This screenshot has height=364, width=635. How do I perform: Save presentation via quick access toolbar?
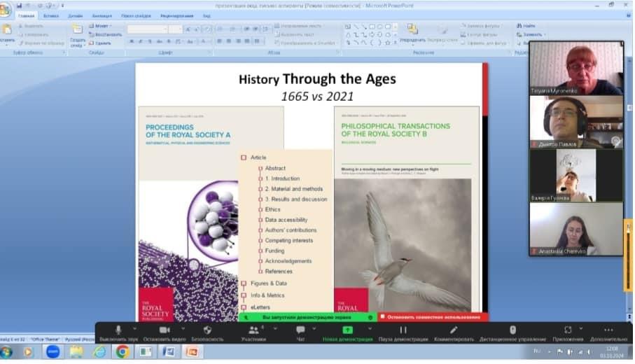click(x=19, y=6)
